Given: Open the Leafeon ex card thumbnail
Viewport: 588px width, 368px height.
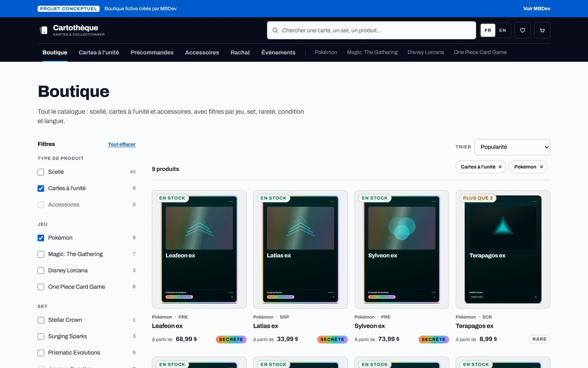Looking at the screenshot, I should (x=199, y=249).
